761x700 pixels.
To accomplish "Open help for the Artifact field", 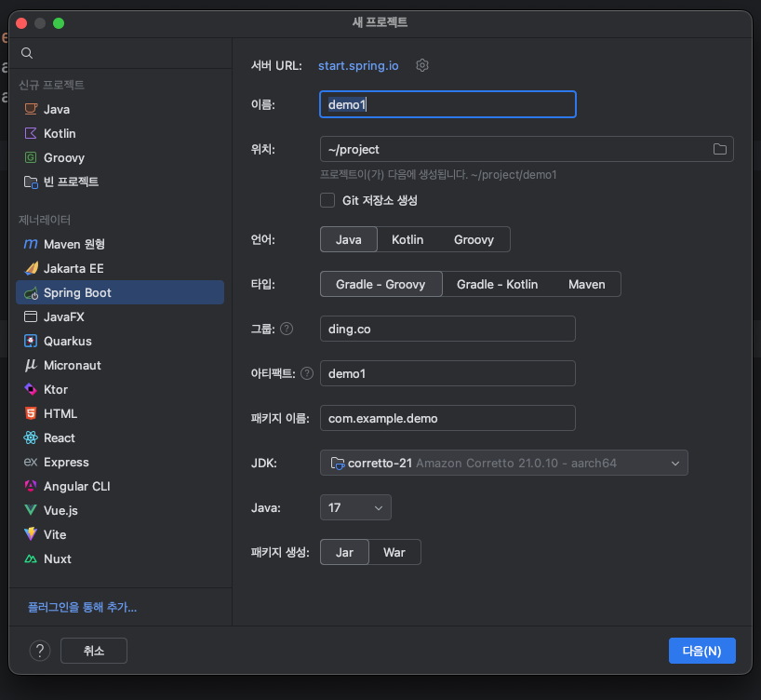I will tap(307, 373).
